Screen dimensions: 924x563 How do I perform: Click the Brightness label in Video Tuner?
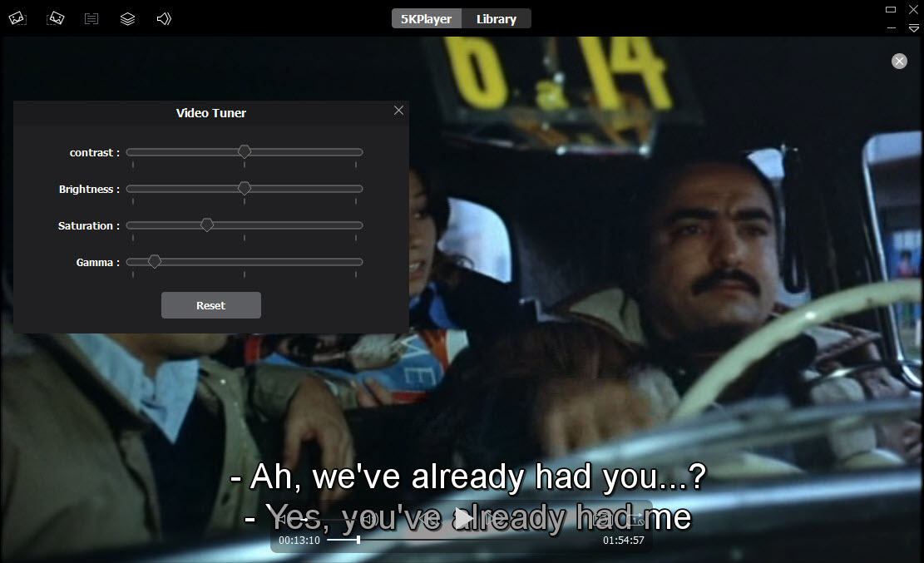click(x=89, y=190)
